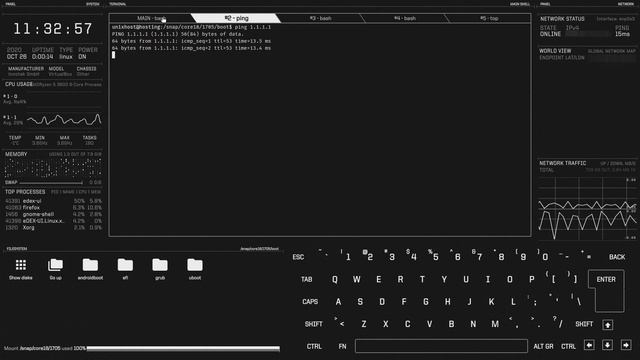Click inside the terminal output area
Viewport: 640px width, 360px height.
[320, 130]
